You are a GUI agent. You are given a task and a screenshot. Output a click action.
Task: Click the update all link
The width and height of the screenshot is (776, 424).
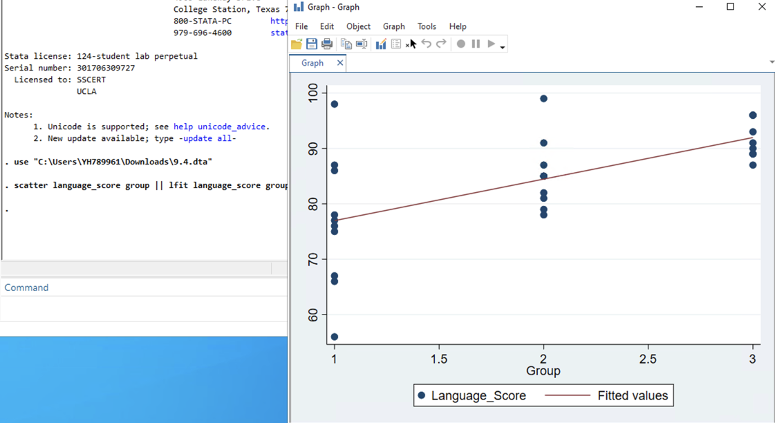tap(207, 139)
